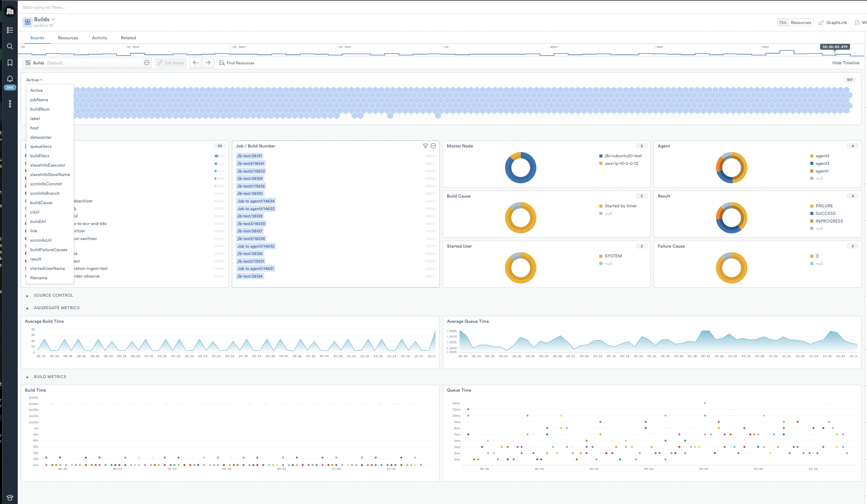The width and height of the screenshot is (867, 504).
Task: Collapse the AGGREGATE METRICS section
Action: [x=27, y=309]
